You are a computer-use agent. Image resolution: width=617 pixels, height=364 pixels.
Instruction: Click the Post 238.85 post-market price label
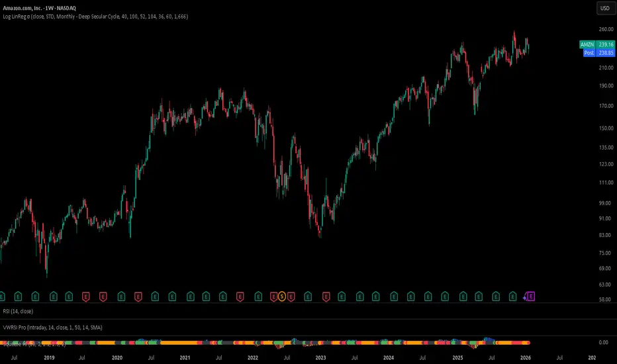pyautogui.click(x=599, y=53)
